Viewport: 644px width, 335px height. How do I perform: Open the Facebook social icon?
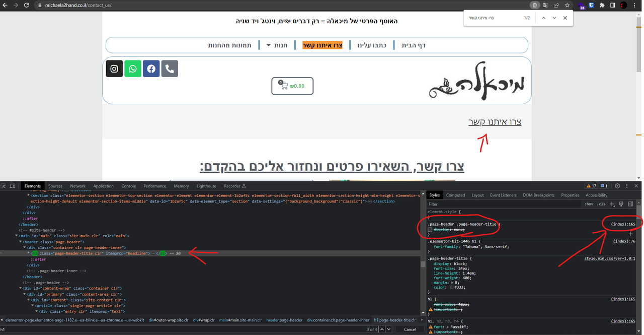(151, 69)
